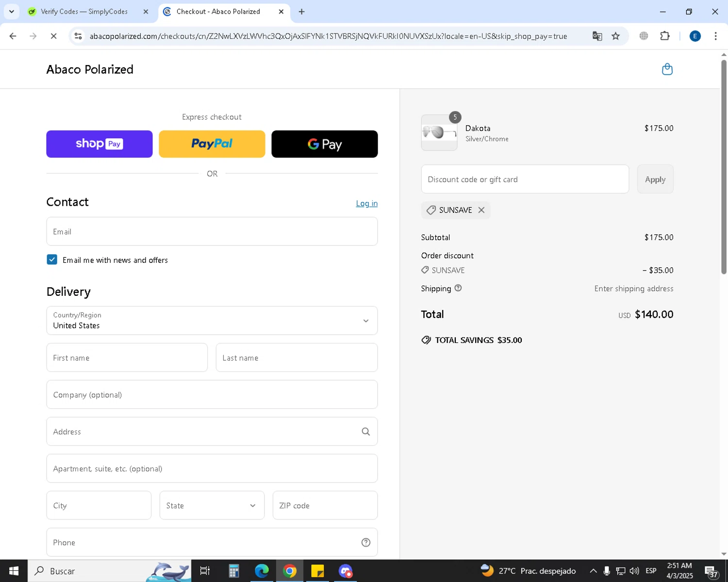Open the Chrome profile avatar
This screenshot has width=728, height=582.
click(x=695, y=36)
